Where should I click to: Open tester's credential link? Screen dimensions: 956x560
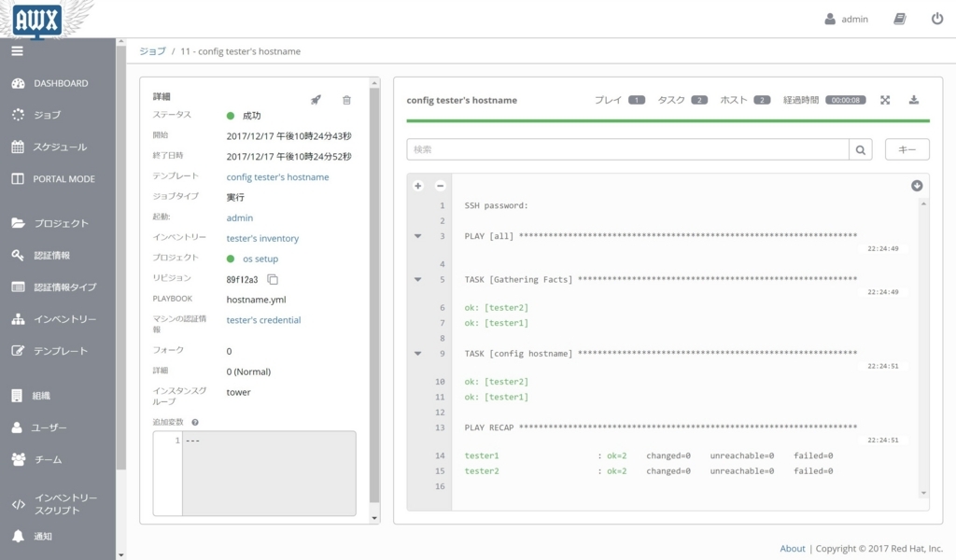coord(263,320)
